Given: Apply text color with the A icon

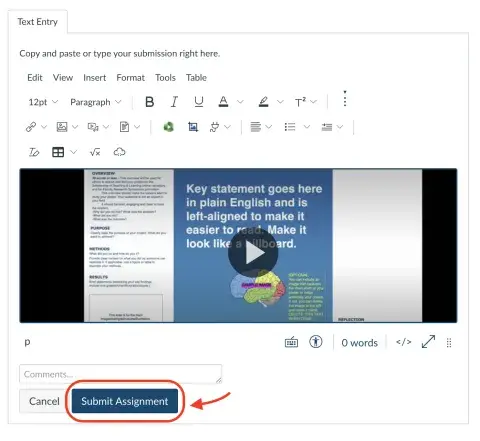Looking at the screenshot, I should coord(223,102).
